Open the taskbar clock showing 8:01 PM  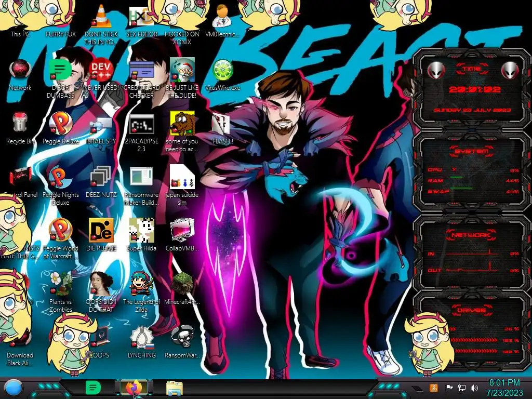504,388
